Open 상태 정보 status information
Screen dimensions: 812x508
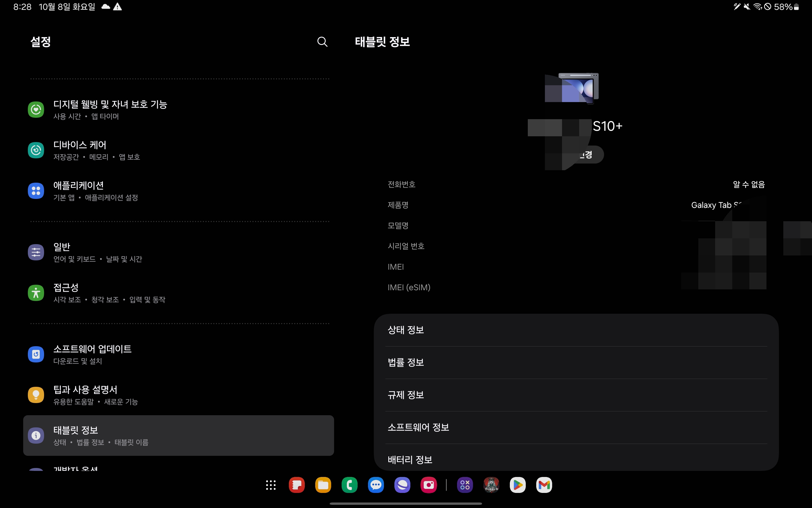coord(576,330)
